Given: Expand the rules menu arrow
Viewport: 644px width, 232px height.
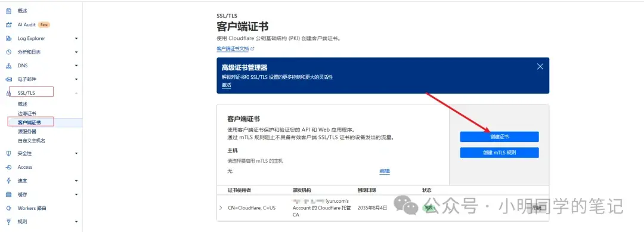Looking at the screenshot, I should pyautogui.click(x=76, y=222).
